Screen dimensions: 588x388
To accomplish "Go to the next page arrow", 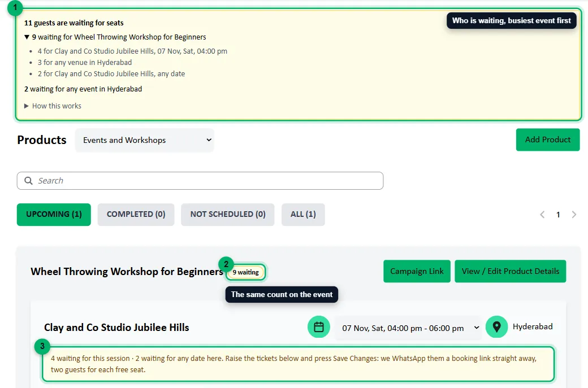I will [x=574, y=215].
